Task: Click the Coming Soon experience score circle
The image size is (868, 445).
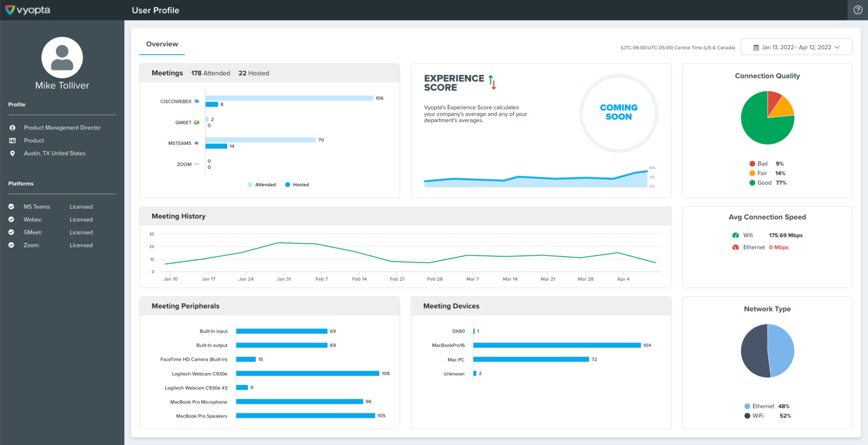Action: (x=619, y=113)
